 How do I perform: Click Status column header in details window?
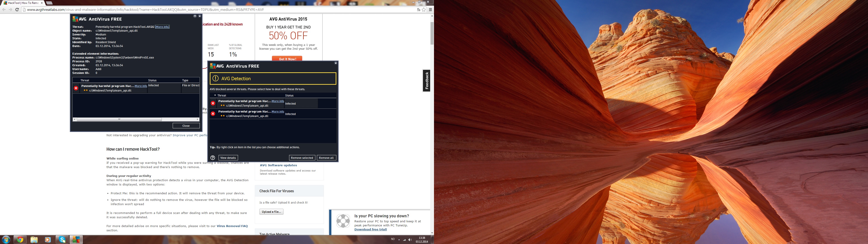tap(152, 80)
